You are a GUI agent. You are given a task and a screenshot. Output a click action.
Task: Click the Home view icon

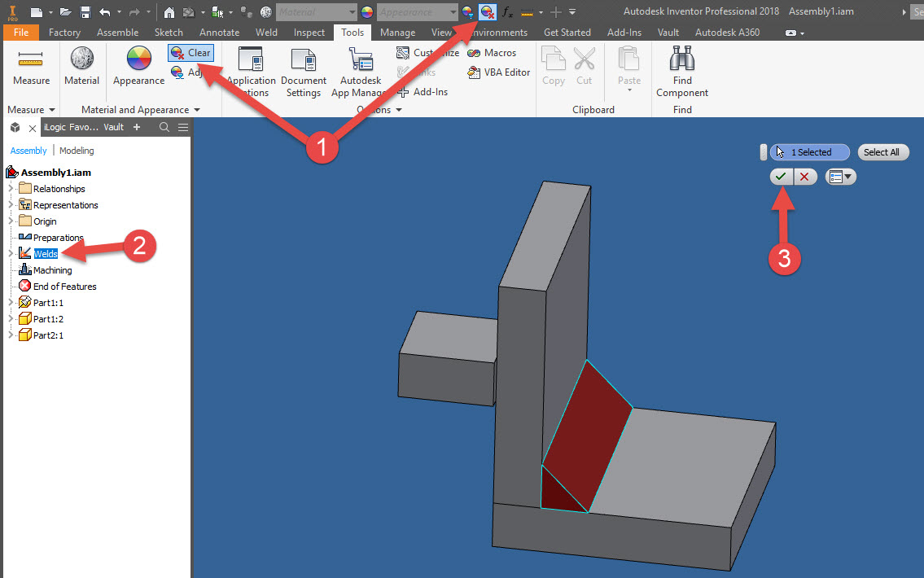pyautogui.click(x=169, y=11)
